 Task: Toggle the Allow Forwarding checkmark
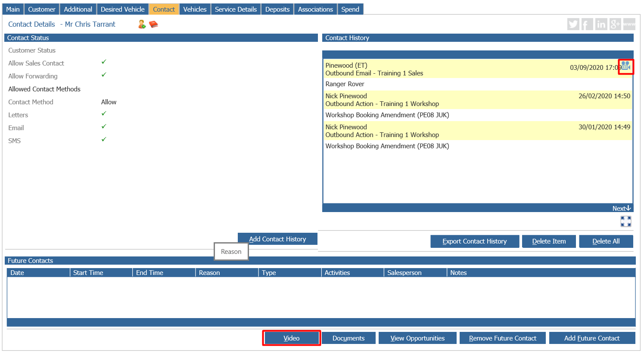tap(104, 75)
